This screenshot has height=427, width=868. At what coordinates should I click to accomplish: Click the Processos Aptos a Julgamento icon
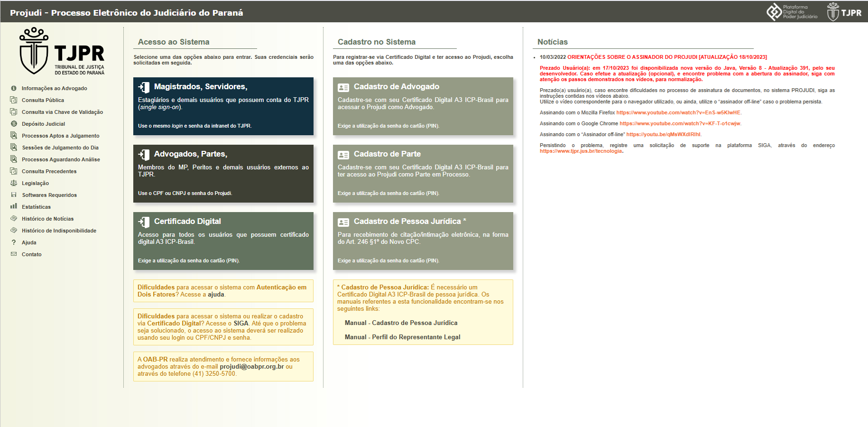click(x=14, y=136)
